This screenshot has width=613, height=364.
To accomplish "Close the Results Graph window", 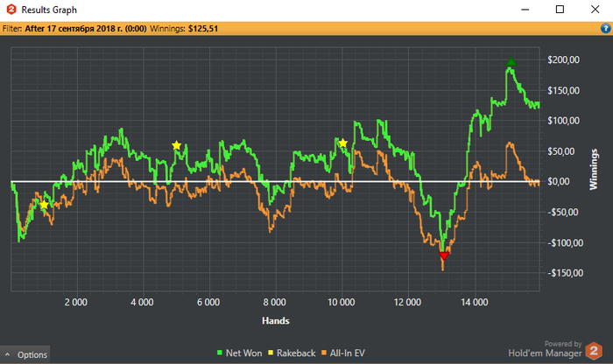I will pos(595,10).
